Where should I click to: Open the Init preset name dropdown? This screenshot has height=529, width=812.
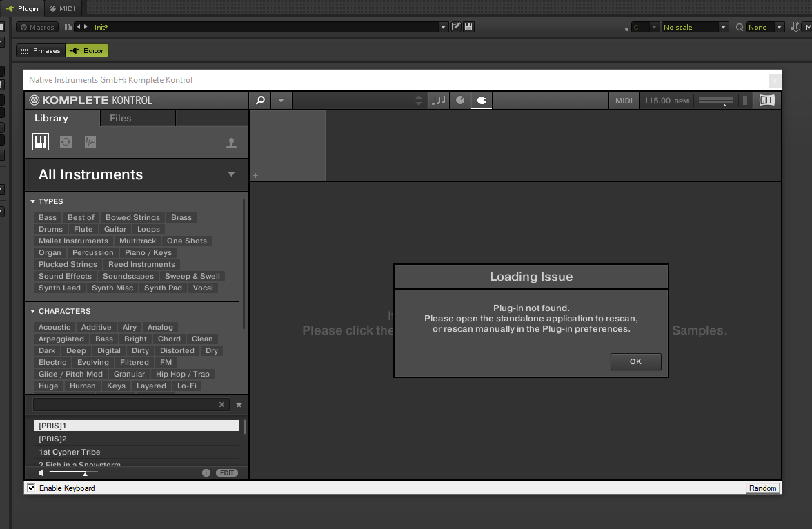443,27
